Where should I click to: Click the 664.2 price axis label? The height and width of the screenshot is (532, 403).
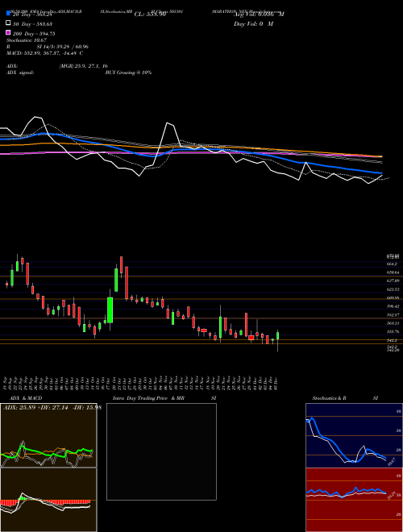392,264
